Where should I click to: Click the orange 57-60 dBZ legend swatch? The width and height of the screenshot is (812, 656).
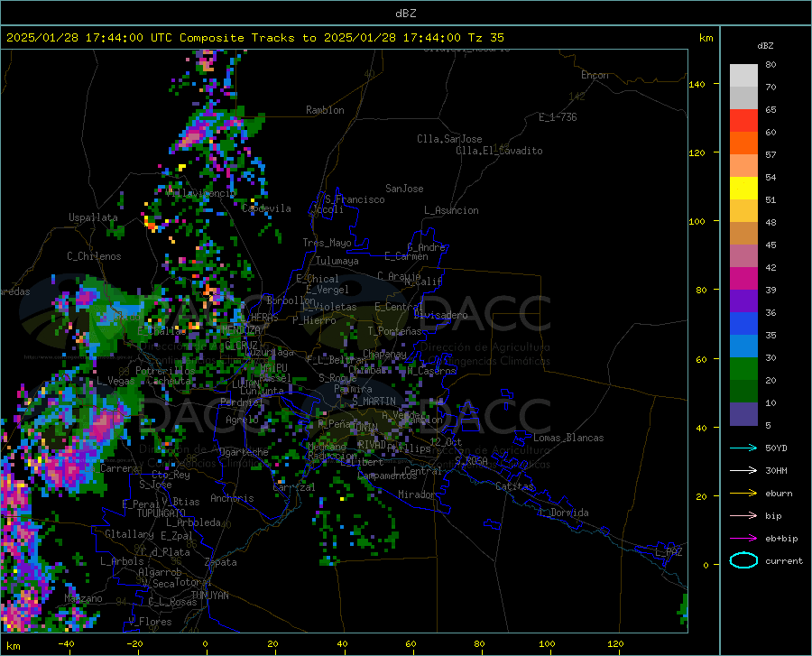coord(743,143)
